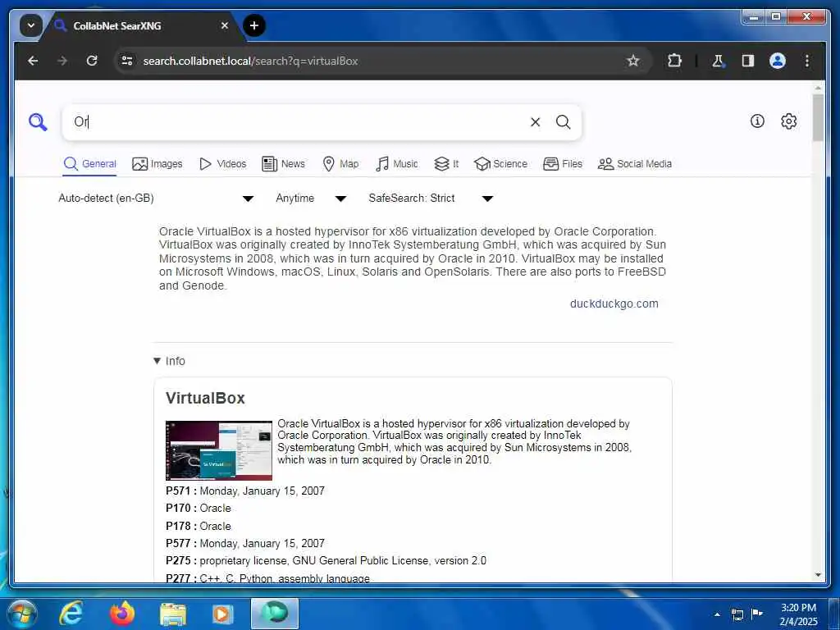Image resolution: width=840 pixels, height=630 pixels.
Task: Open the Extensions puzzle icon
Action: coord(674,61)
